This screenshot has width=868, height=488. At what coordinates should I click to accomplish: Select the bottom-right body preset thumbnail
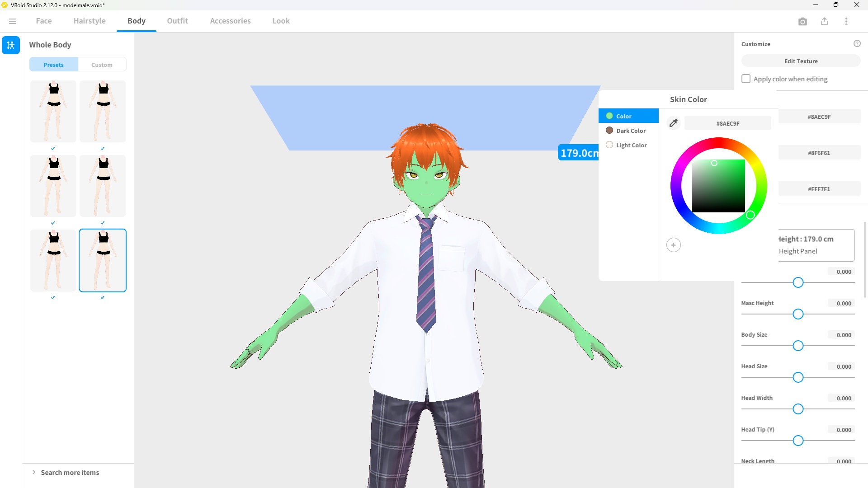tap(102, 260)
